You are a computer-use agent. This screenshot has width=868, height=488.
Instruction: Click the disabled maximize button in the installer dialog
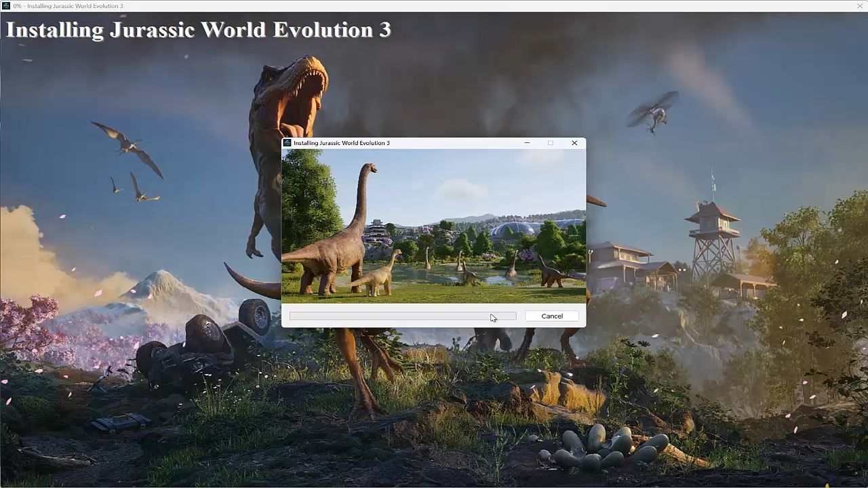point(551,143)
